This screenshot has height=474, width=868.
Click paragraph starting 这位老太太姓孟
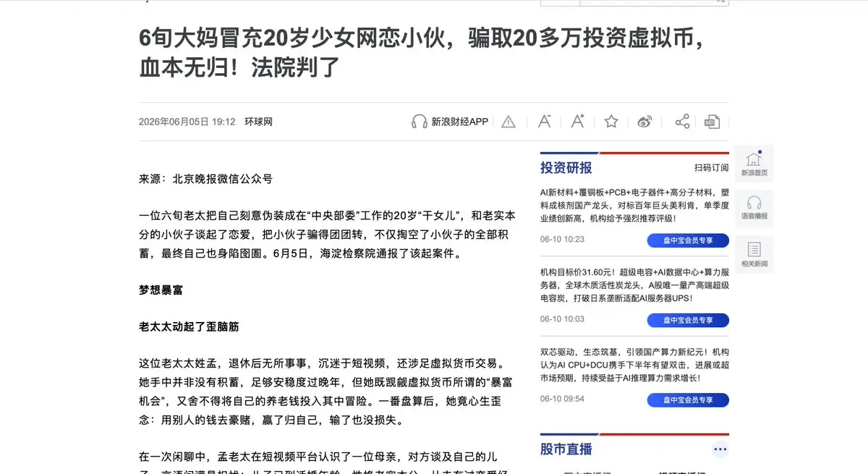point(327,392)
